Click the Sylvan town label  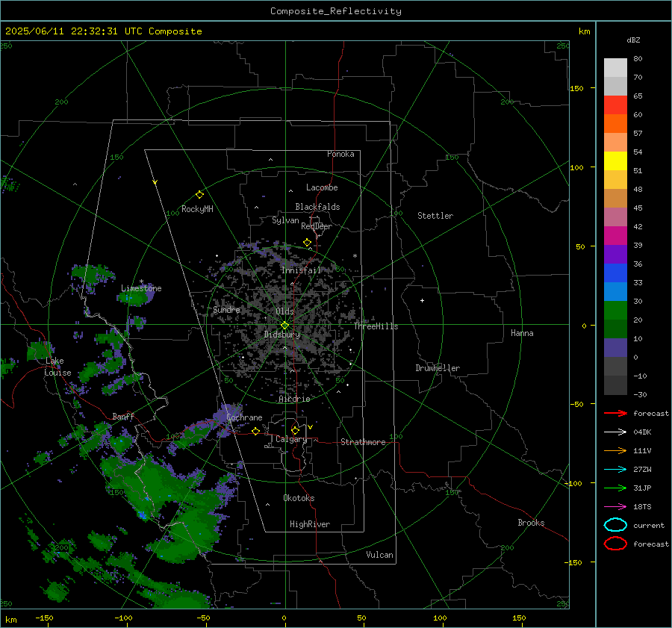[285, 220]
